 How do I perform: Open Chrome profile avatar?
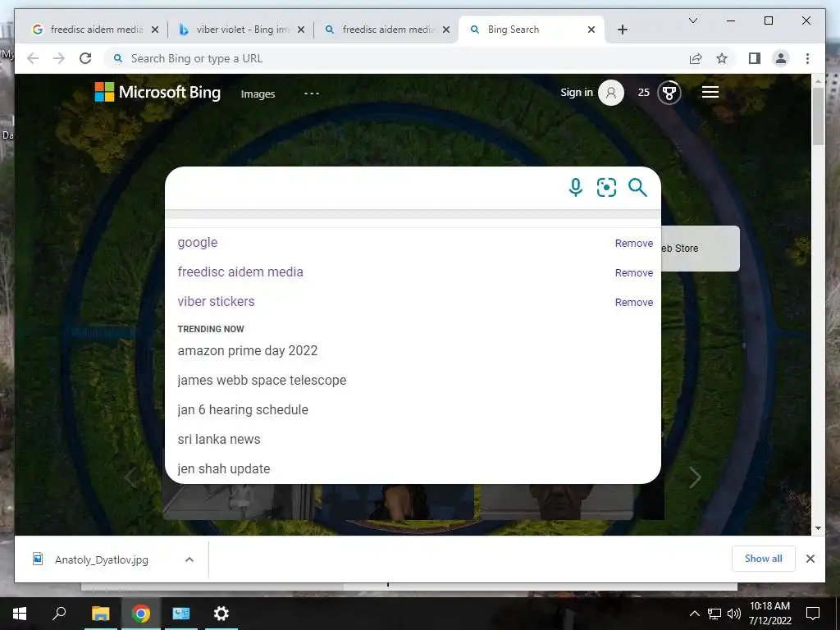(781, 58)
